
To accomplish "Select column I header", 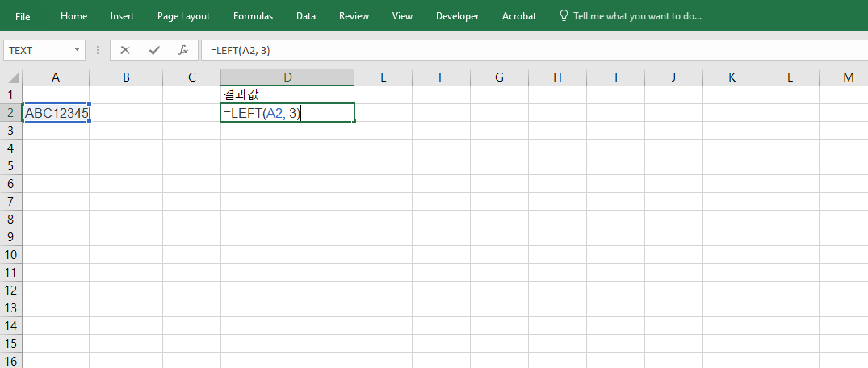I will pos(615,77).
